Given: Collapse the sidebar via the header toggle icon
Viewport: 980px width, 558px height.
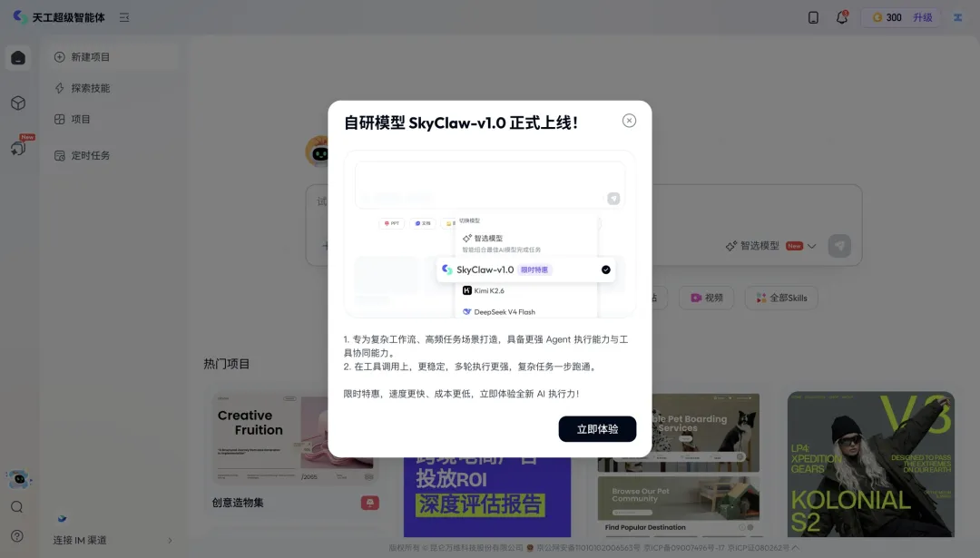Looking at the screenshot, I should pos(124,17).
